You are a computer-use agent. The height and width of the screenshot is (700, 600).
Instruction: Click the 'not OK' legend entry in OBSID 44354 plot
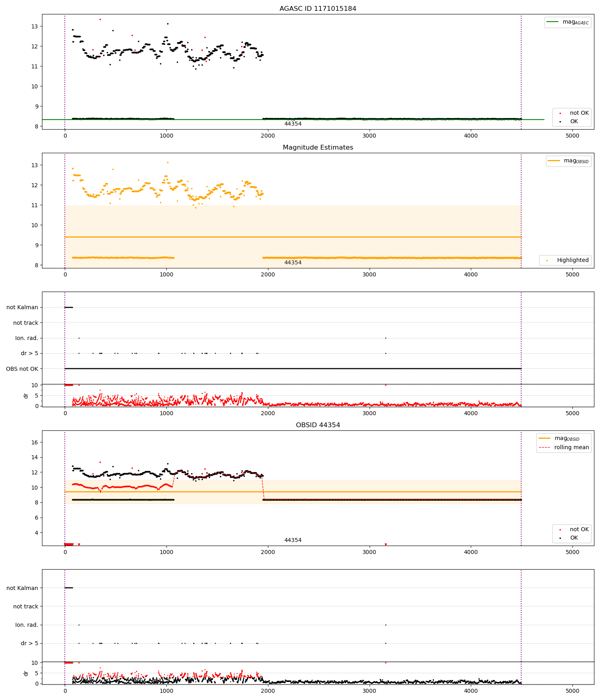pyautogui.click(x=572, y=529)
